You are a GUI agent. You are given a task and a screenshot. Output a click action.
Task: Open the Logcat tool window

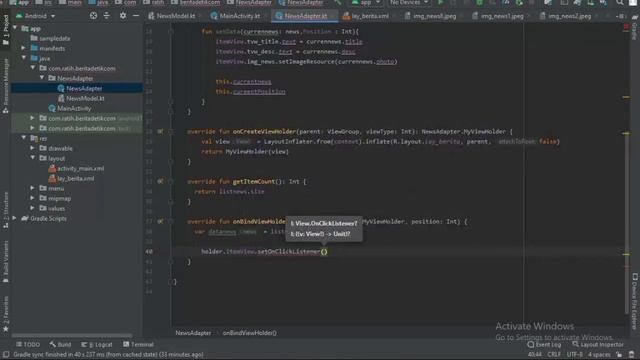[96, 344]
